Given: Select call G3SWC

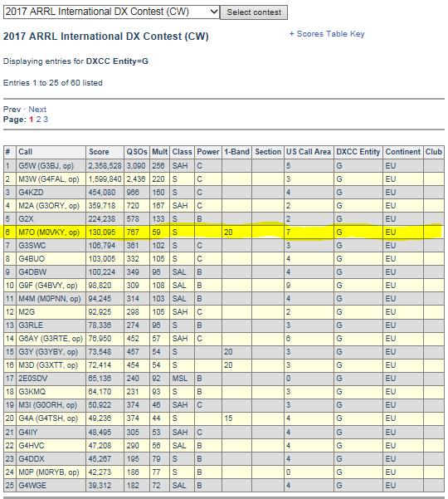Looking at the screenshot, I should [32, 246].
